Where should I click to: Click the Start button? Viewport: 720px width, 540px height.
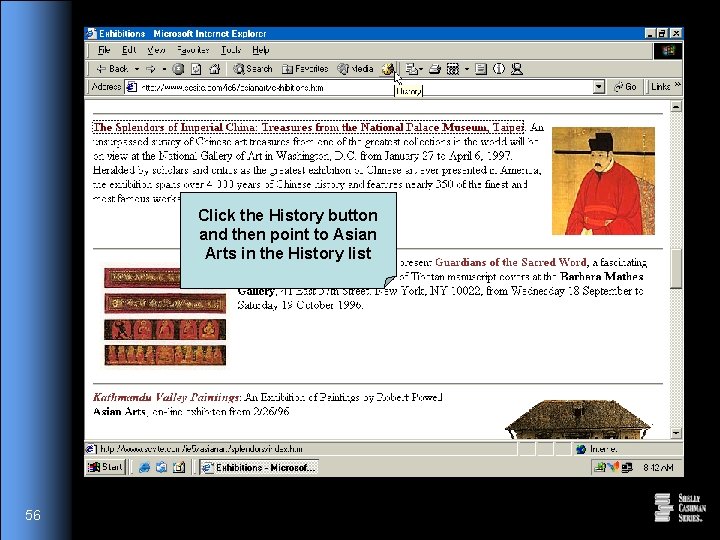[x=106, y=467]
